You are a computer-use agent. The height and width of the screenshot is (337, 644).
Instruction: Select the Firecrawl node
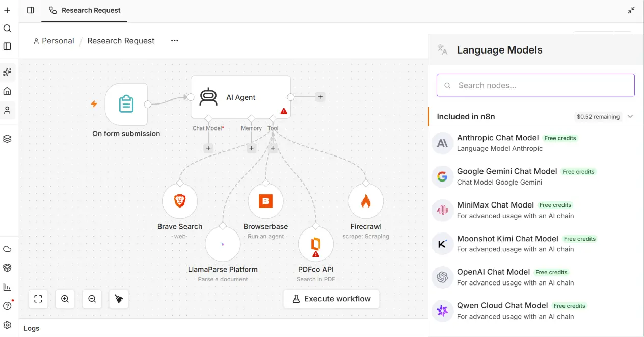(366, 201)
